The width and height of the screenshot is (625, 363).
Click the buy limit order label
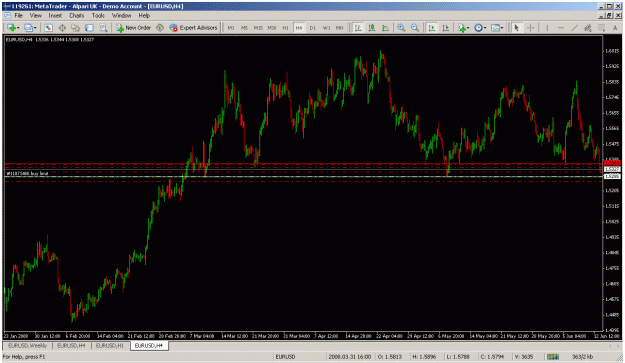point(28,173)
